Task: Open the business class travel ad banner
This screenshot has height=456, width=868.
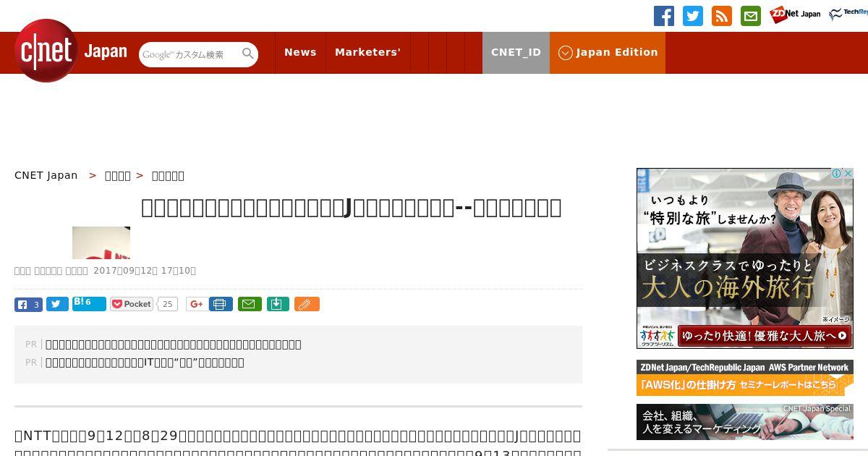Action: pyautogui.click(x=745, y=258)
